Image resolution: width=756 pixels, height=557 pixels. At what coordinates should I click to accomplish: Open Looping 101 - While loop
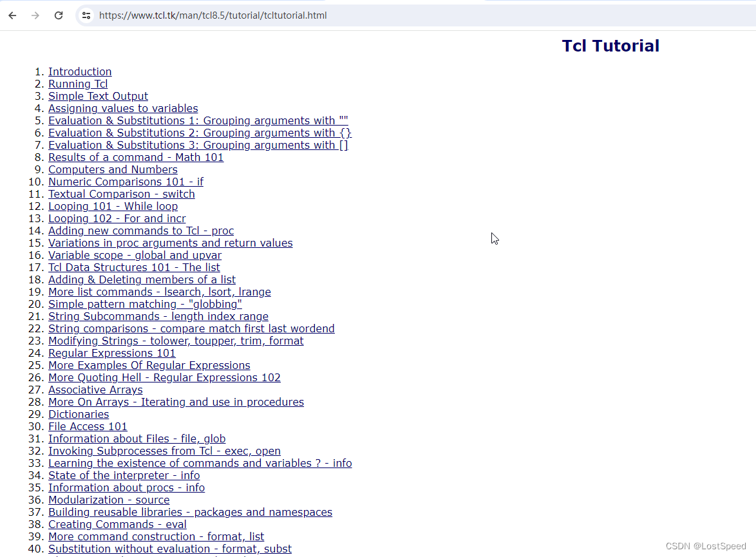[113, 207]
